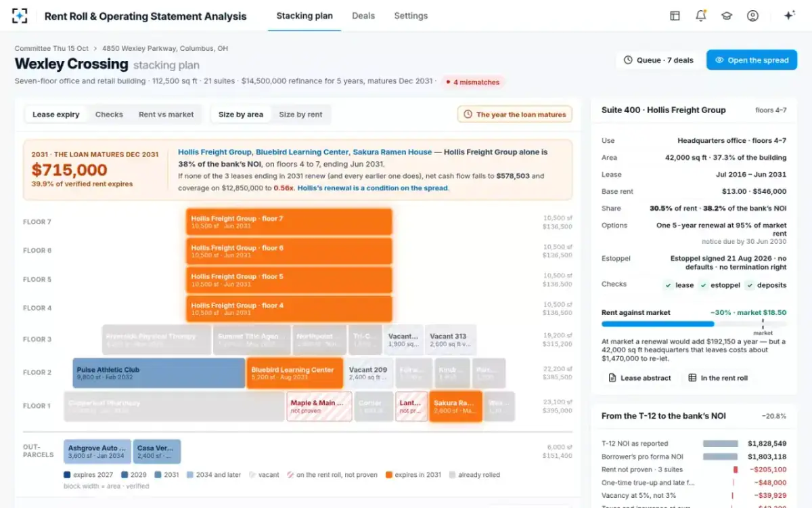Image resolution: width=812 pixels, height=508 pixels.
Task: Click the app logo icon
Action: tap(20, 16)
